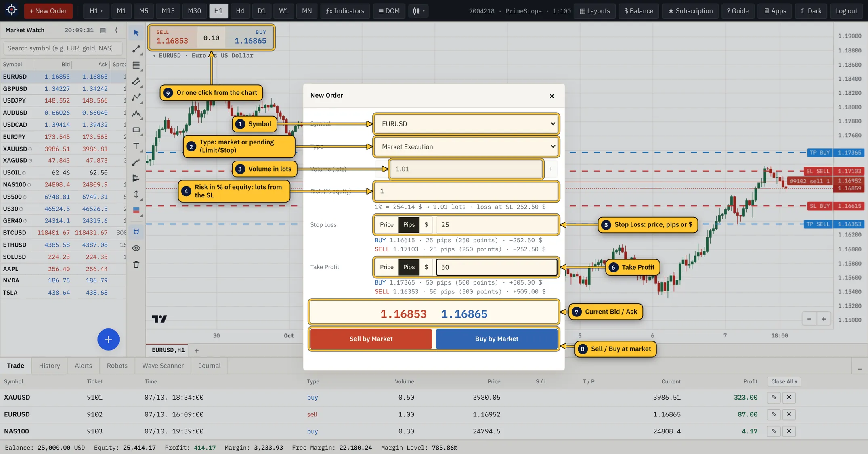This screenshot has width=868, height=454.
Task: Switch to Dark theme
Action: (811, 11)
